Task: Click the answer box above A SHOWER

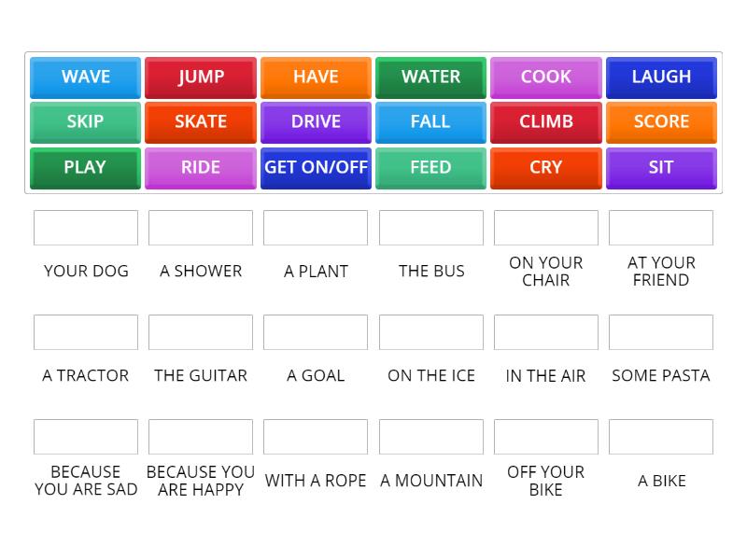Action: (200, 227)
